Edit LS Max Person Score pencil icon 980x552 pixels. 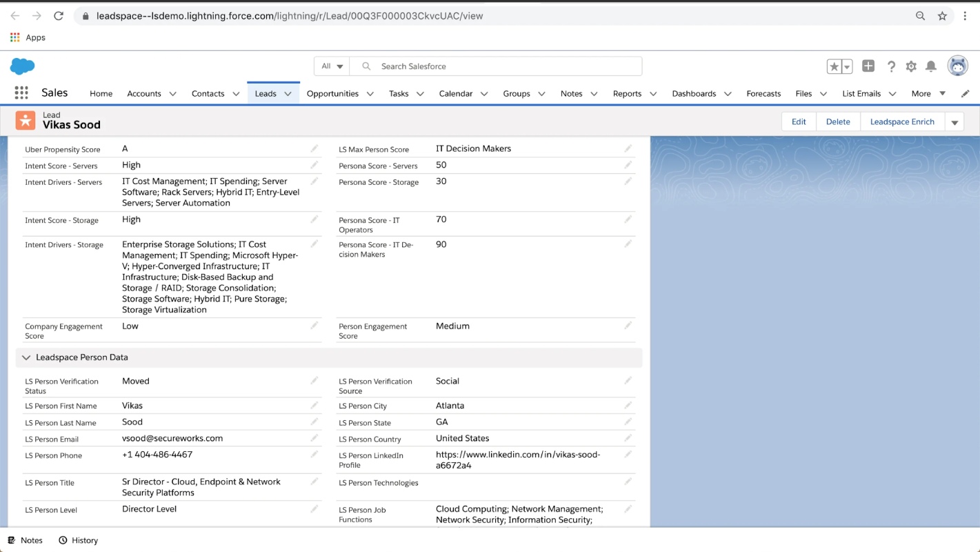(x=628, y=148)
